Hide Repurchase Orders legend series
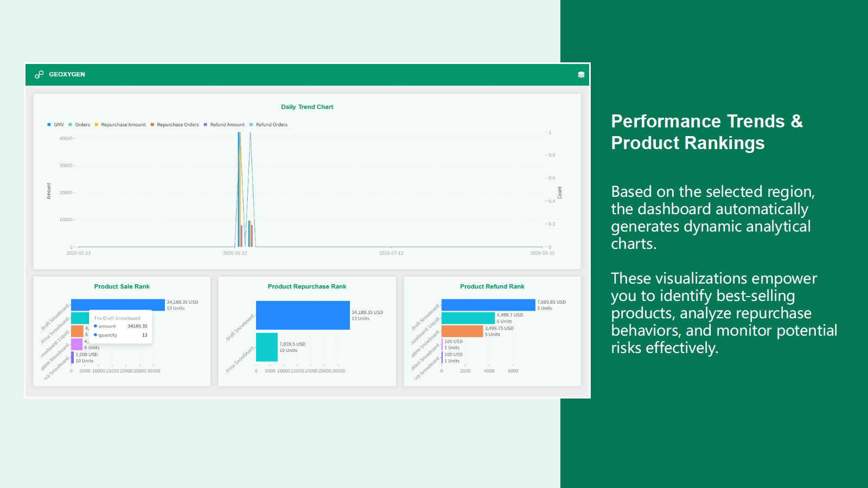Viewport: 868px width, 488px height. pyautogui.click(x=175, y=125)
